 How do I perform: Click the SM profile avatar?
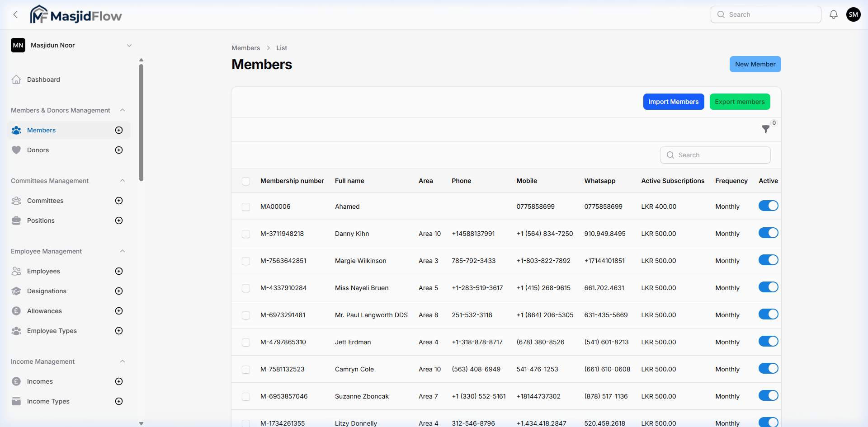(x=854, y=14)
